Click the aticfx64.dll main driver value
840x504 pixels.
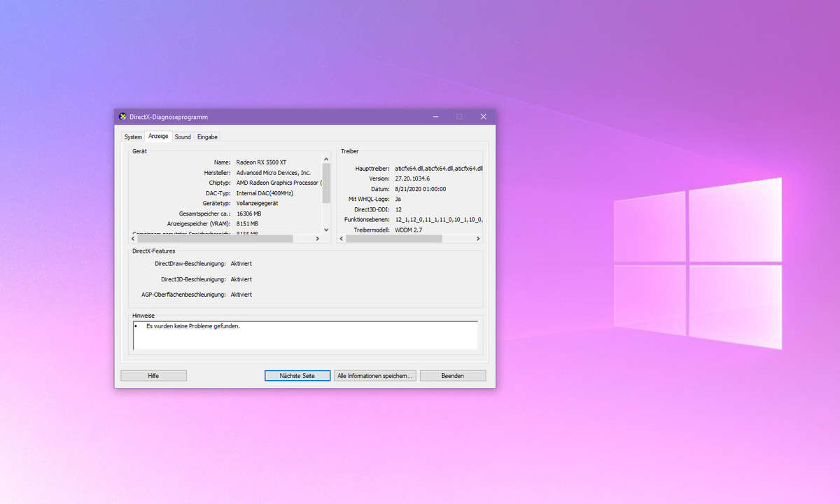(439, 169)
